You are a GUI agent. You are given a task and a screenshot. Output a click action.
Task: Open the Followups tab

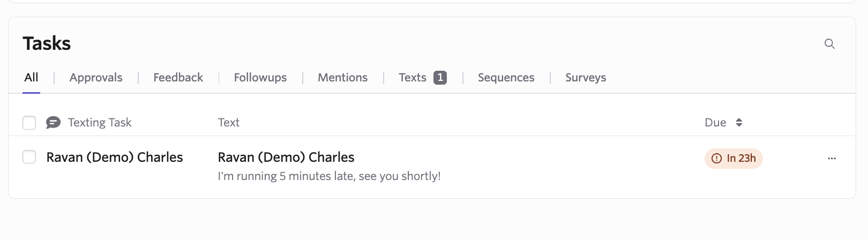coord(260,78)
